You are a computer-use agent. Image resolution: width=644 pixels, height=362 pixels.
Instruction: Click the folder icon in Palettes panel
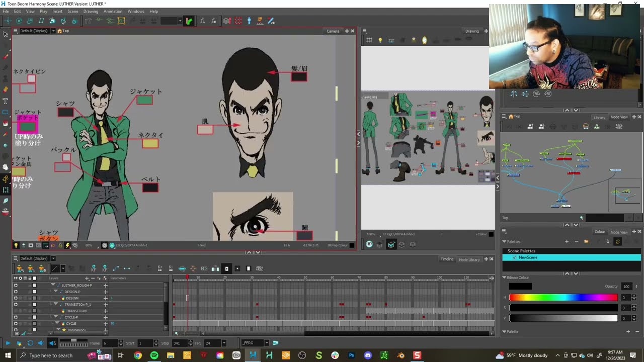click(x=586, y=242)
